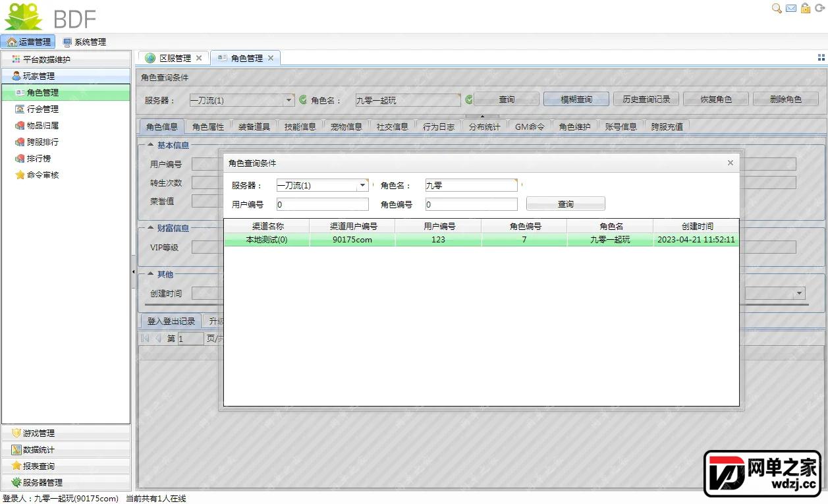Go to first page pagination icon

pos(146,338)
